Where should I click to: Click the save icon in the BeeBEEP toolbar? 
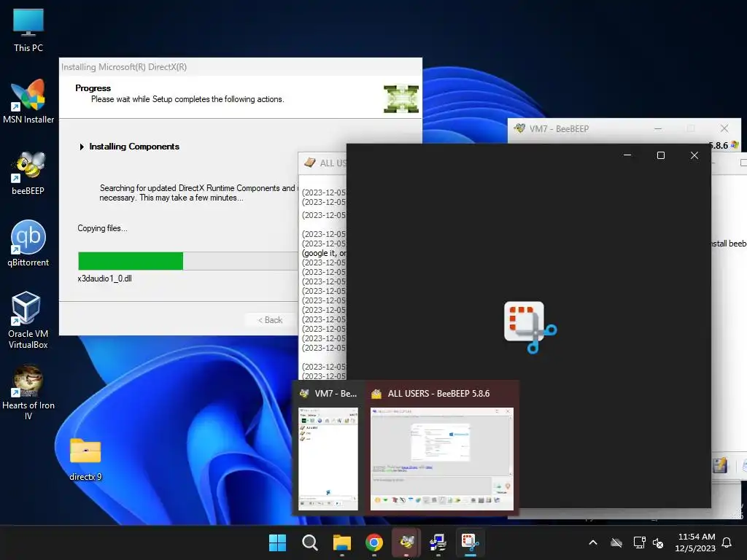(720, 465)
